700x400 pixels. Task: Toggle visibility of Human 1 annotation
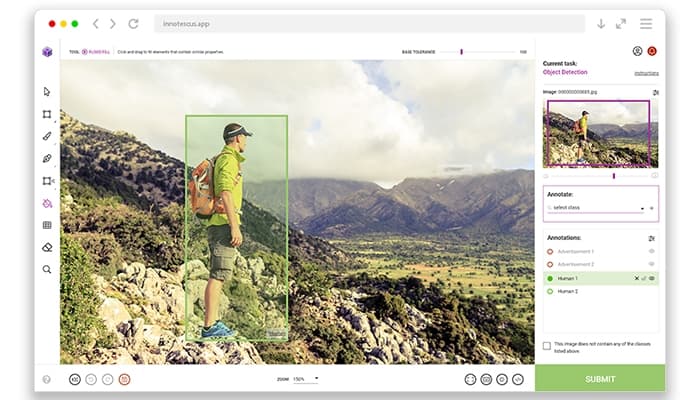click(652, 278)
